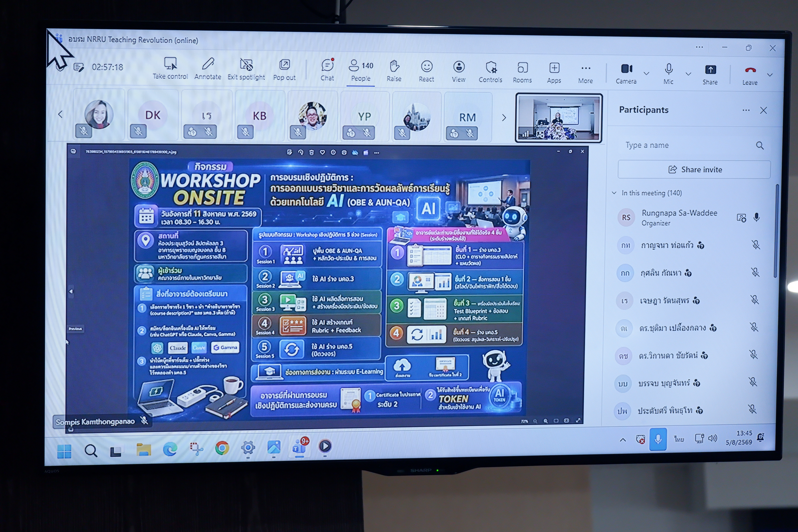Open the View menu
This screenshot has height=532, width=798.
(x=459, y=71)
